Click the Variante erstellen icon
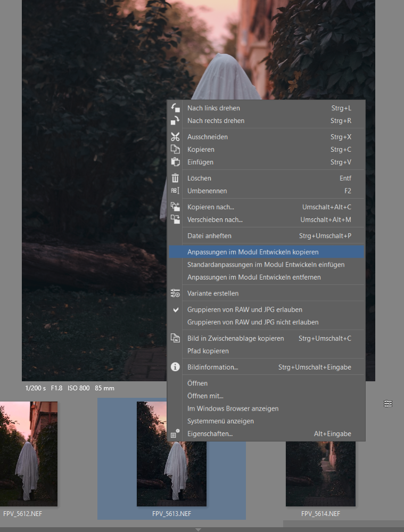Screen dimensions: 404x532 point(175,293)
